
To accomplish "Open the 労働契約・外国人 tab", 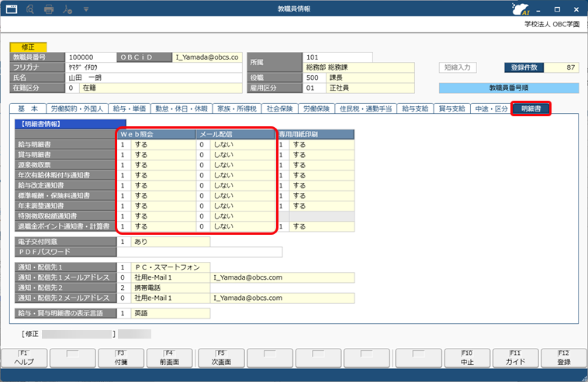I will pyautogui.click(x=77, y=108).
